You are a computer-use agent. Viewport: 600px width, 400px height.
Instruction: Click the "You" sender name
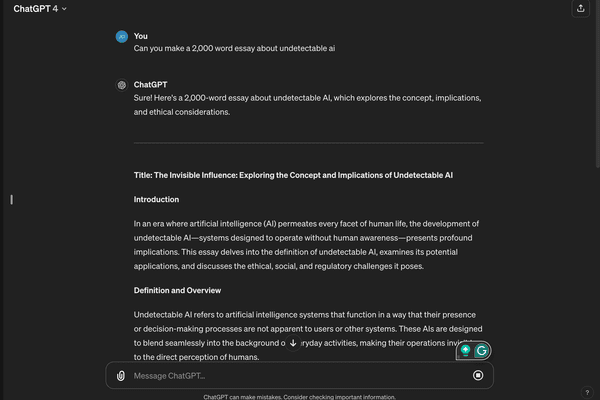point(141,36)
